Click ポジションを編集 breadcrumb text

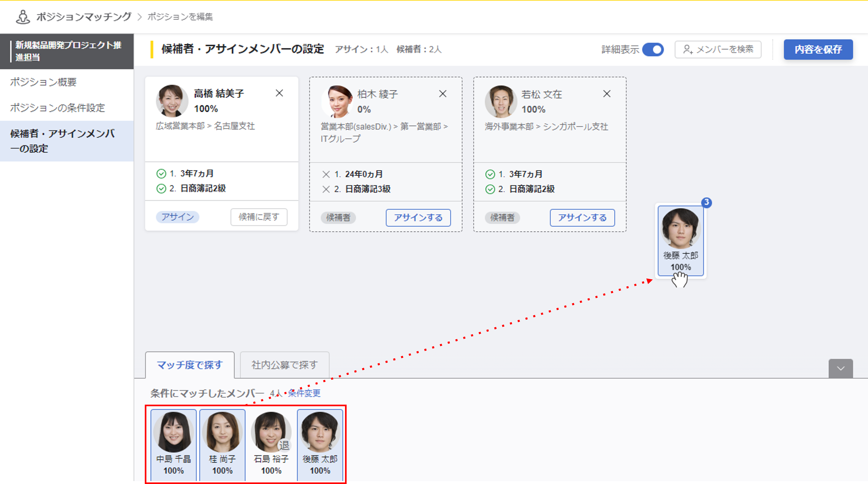click(x=180, y=17)
